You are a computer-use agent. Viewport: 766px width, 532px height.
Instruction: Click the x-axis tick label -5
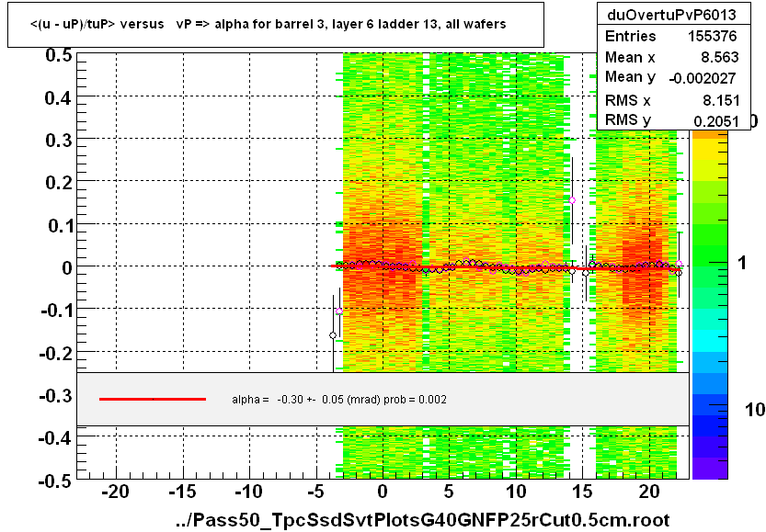click(x=315, y=492)
